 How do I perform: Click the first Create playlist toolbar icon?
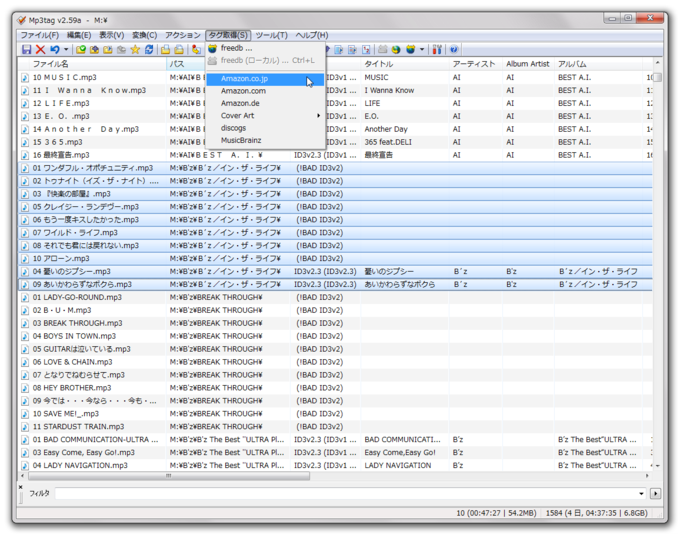click(x=165, y=49)
